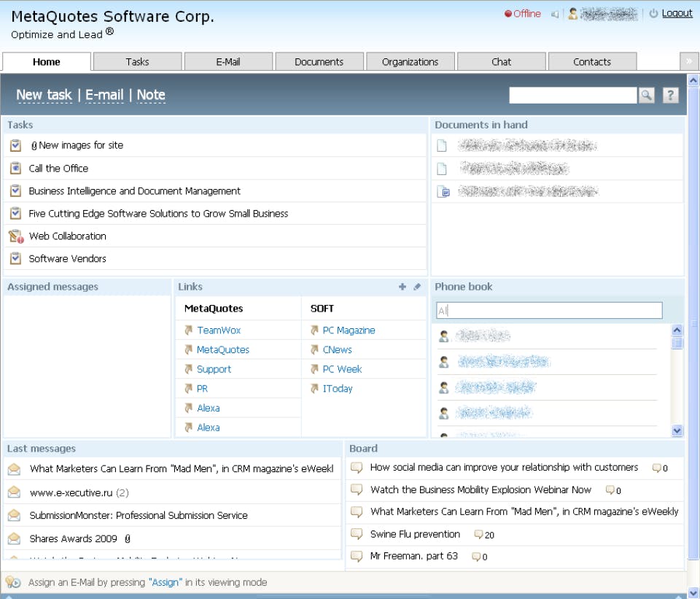Select the Organizations tab
Screen dimensions: 700x599
point(411,61)
